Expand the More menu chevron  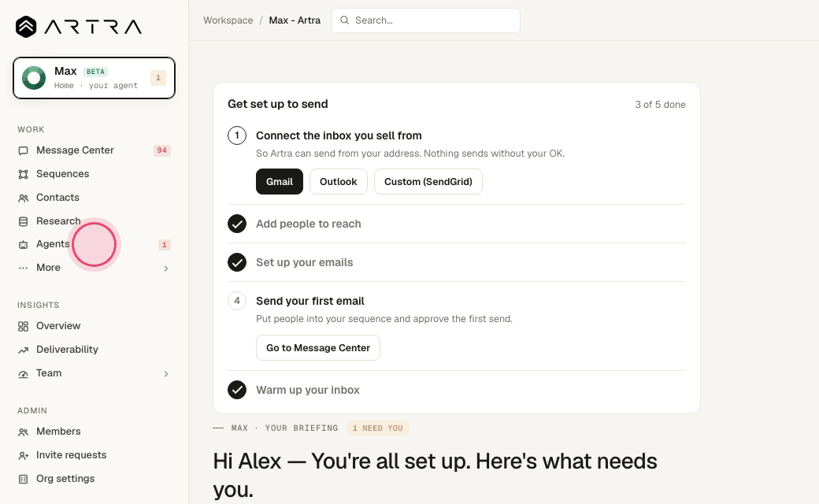(166, 269)
